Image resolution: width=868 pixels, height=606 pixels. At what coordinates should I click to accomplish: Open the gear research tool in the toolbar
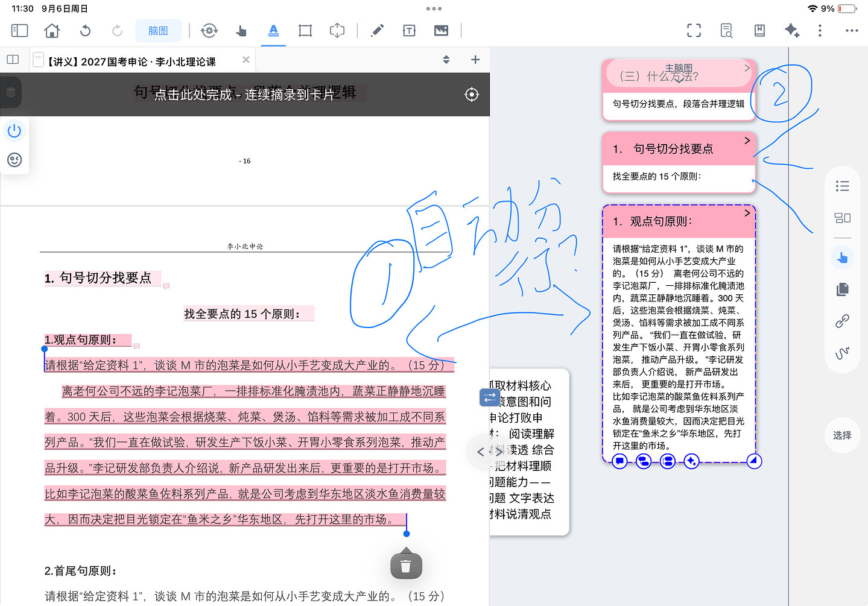[209, 30]
